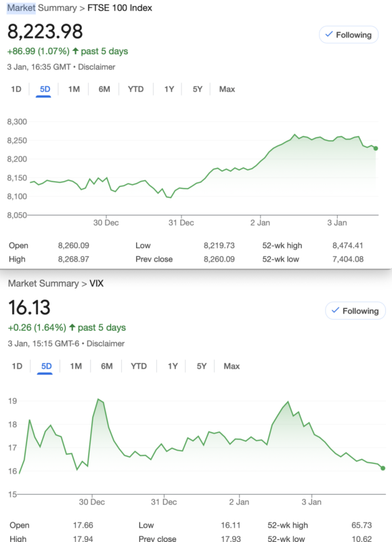Click the VIX chart's latest price dot
This screenshot has width=392, height=542.
point(383,468)
